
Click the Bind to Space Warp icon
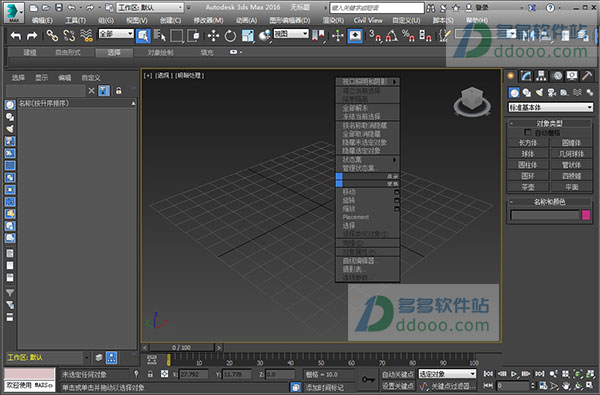(86, 36)
